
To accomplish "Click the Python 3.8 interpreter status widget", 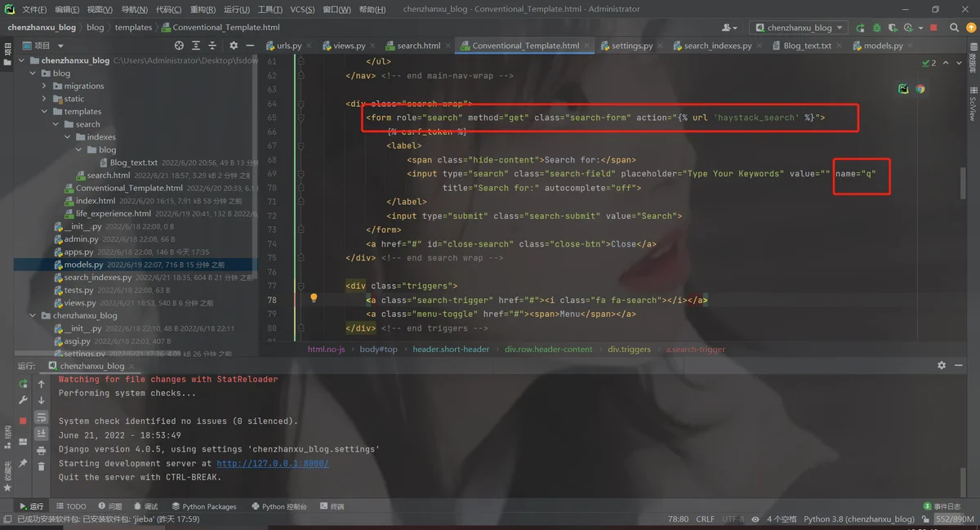I will click(x=859, y=519).
